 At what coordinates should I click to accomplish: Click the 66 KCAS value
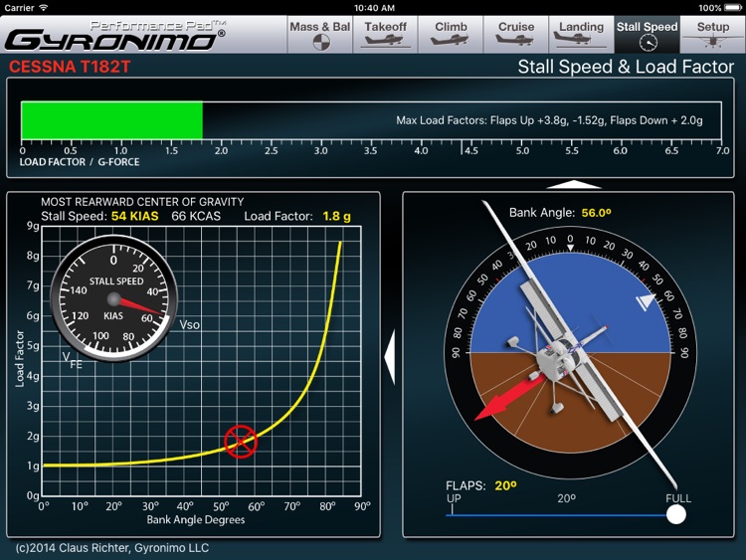pyautogui.click(x=196, y=216)
